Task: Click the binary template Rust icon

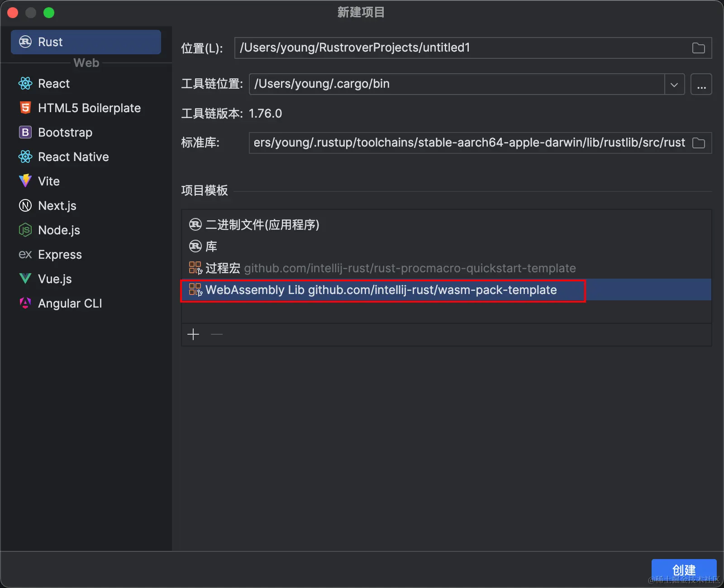Action: tap(195, 224)
